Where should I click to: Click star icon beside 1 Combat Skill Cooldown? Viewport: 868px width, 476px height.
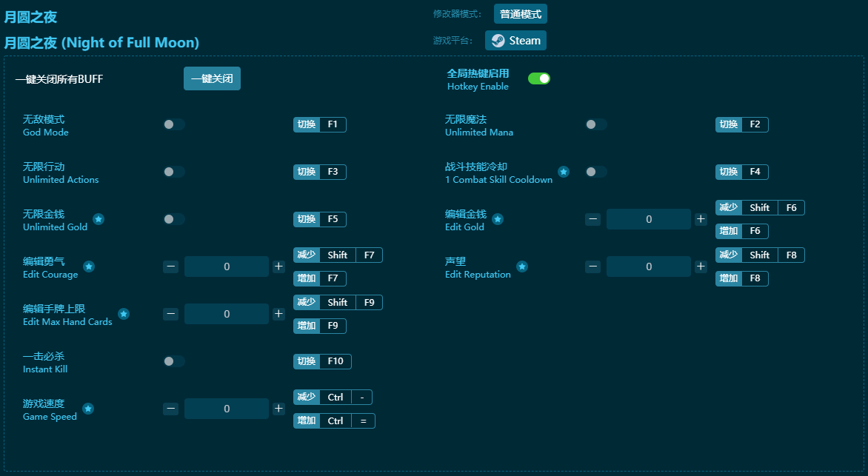tap(564, 172)
